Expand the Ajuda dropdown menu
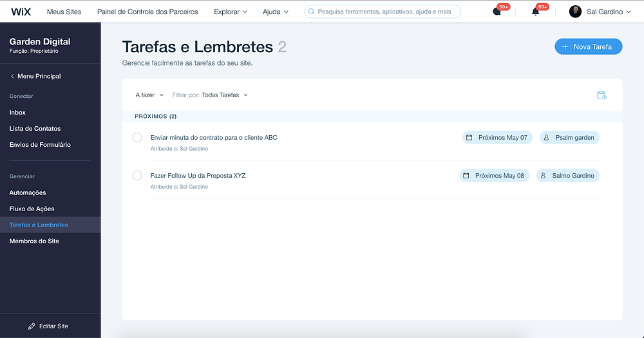Screen dimensions: 644x338 tap(275, 12)
